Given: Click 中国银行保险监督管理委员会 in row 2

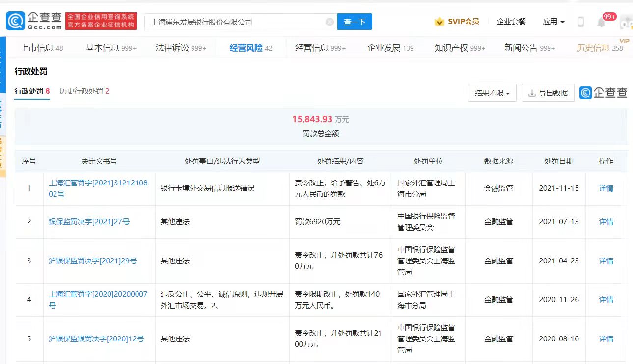Looking at the screenshot, I should (426, 222).
